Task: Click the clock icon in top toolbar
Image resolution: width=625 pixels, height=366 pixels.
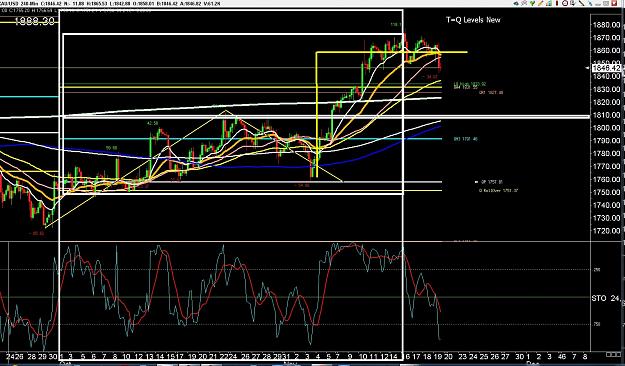Action: 565,3
